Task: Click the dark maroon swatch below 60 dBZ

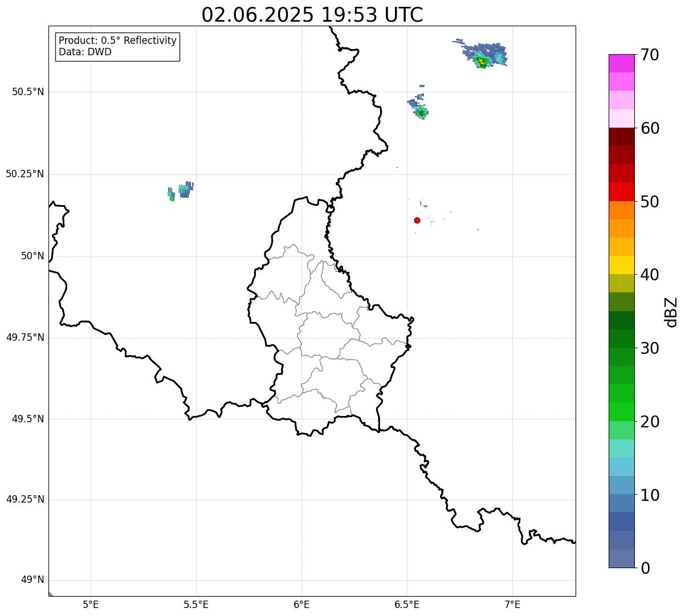Action: tap(621, 137)
